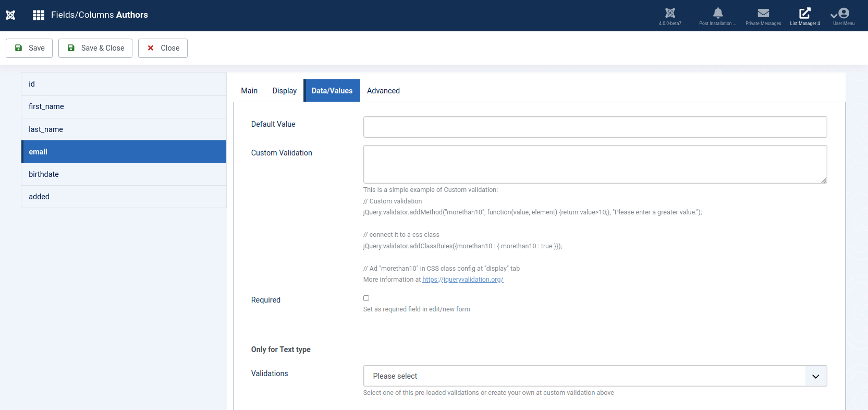
Task: Click the resize grip of Custom Validation textarea
Action: [824, 180]
